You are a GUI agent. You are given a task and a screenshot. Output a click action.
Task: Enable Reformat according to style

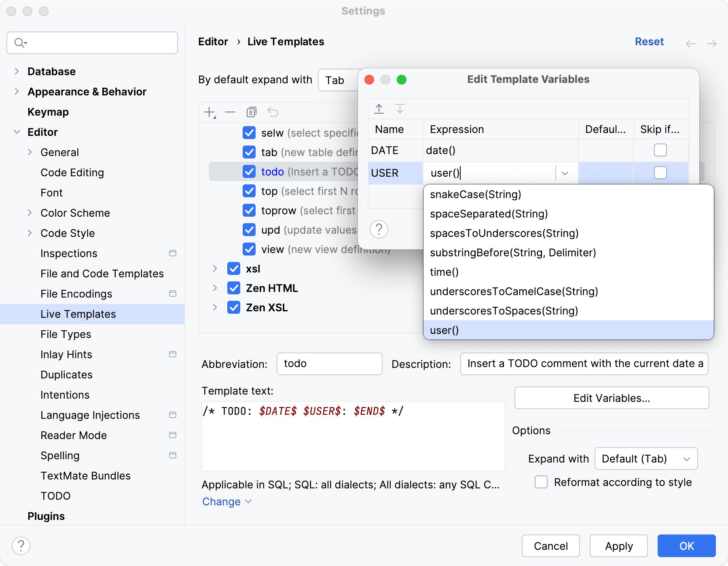click(x=541, y=482)
